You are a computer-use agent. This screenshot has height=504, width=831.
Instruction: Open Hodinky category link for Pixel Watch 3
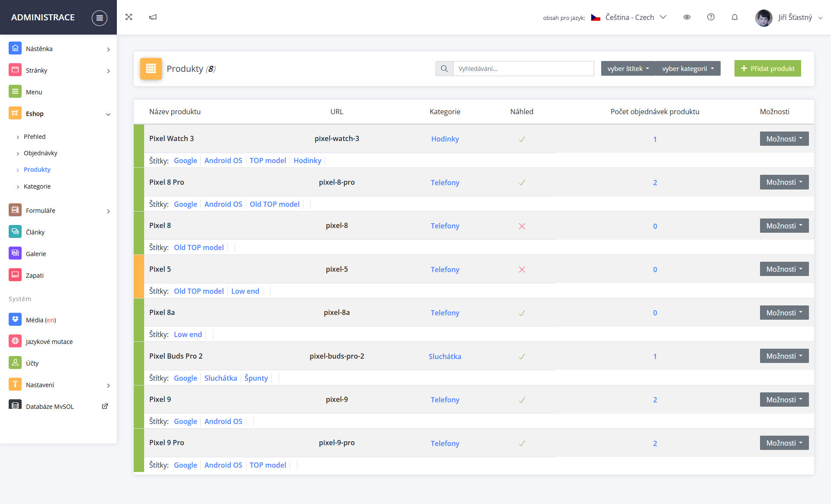coord(445,139)
